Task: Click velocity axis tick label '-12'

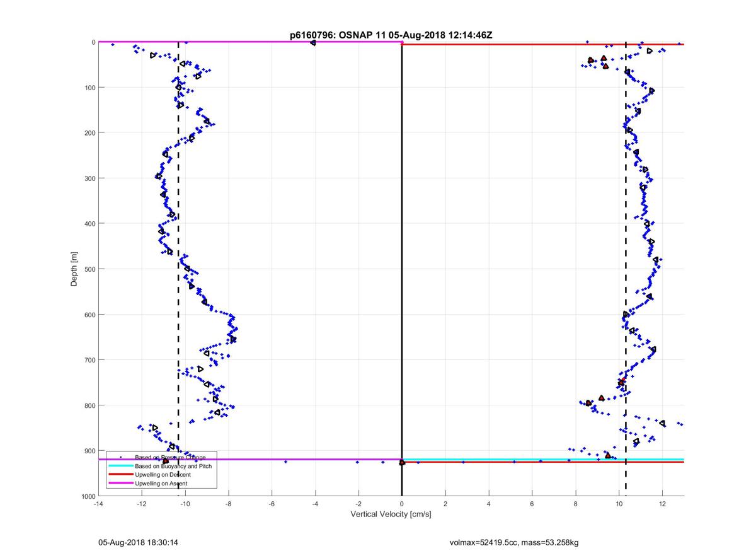Action: pos(141,504)
